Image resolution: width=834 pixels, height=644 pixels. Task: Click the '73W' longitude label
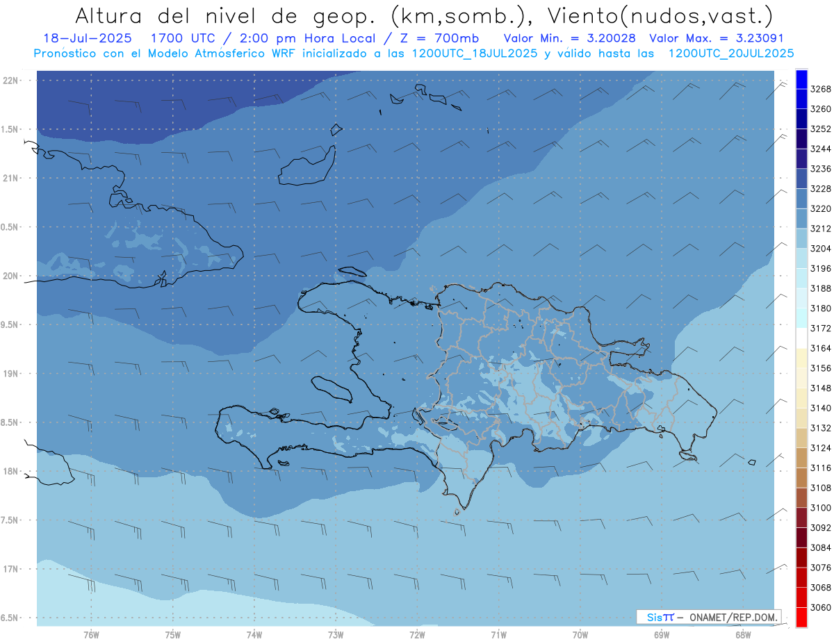(336, 635)
